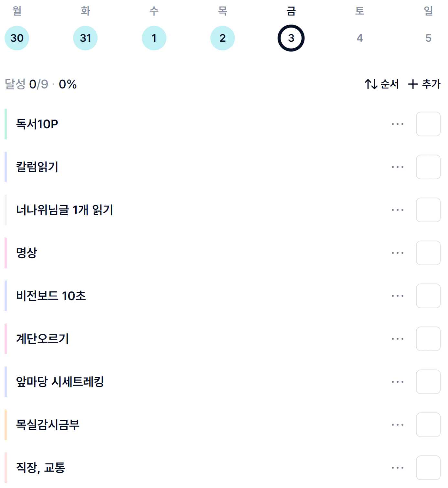Select Monday the 30th in week strip
The image size is (448, 488).
pos(17,38)
